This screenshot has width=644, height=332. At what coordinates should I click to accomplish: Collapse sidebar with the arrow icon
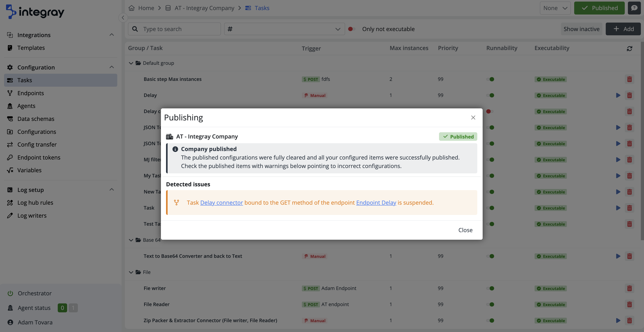(x=123, y=18)
